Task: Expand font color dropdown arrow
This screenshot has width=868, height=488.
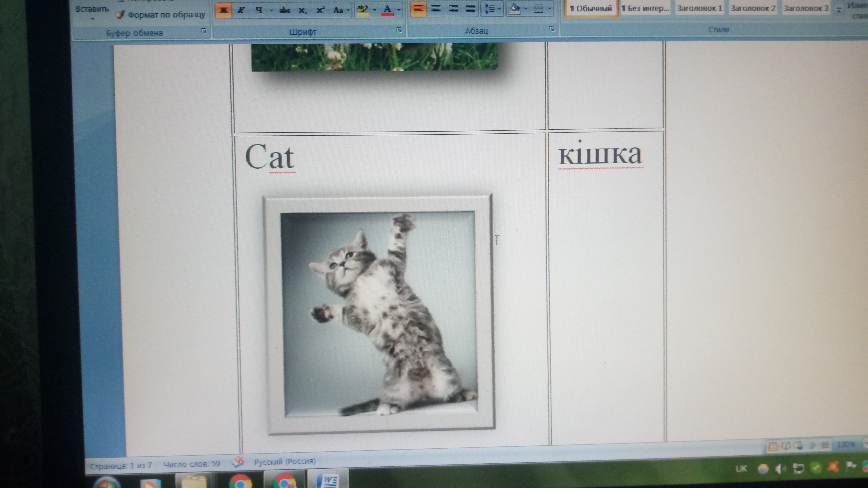Action: click(399, 10)
